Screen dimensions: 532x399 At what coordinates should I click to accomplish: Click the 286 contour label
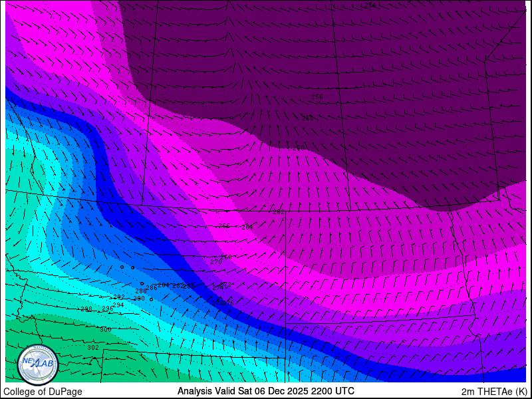pos(152,288)
